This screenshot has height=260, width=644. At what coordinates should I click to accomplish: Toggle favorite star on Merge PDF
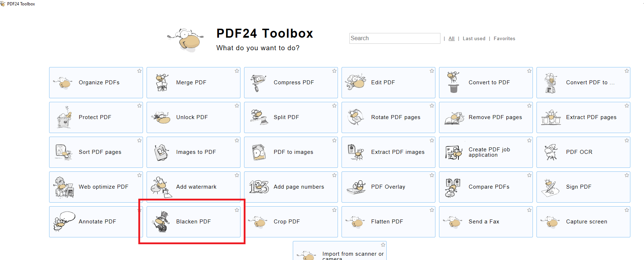[237, 71]
